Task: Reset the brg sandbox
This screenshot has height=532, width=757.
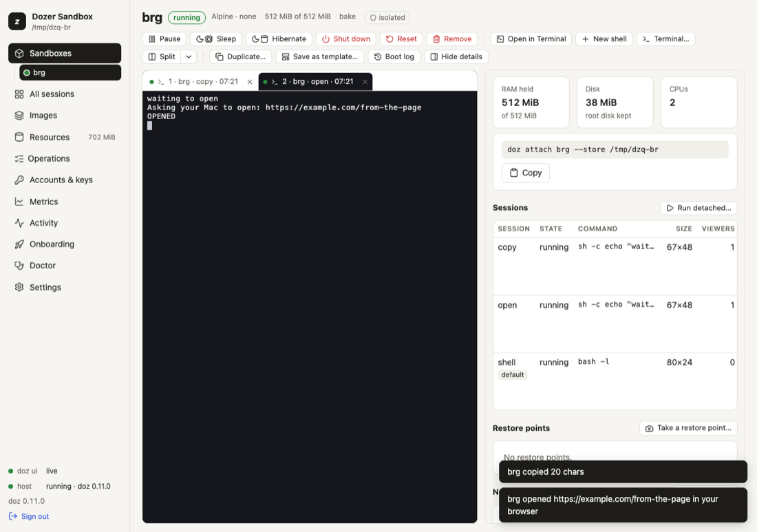Action: point(401,39)
